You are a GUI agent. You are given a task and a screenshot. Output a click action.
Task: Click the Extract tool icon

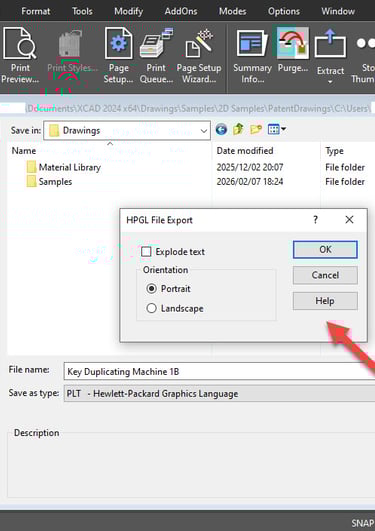click(x=330, y=44)
